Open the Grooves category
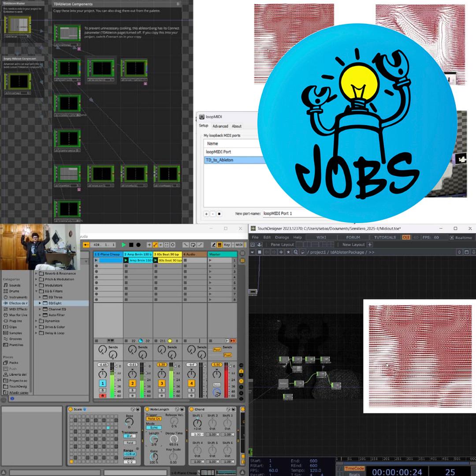Screen dimensions: 476x476 [13, 339]
